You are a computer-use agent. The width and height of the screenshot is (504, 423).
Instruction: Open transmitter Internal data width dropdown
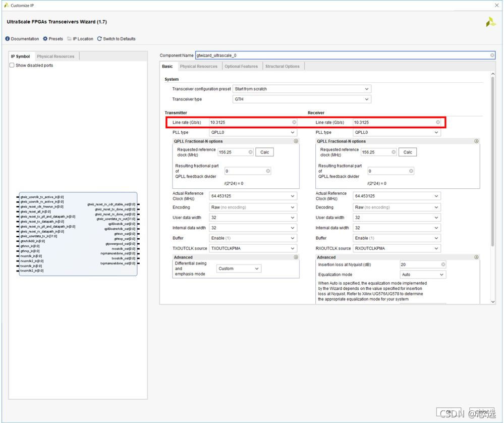click(253, 228)
